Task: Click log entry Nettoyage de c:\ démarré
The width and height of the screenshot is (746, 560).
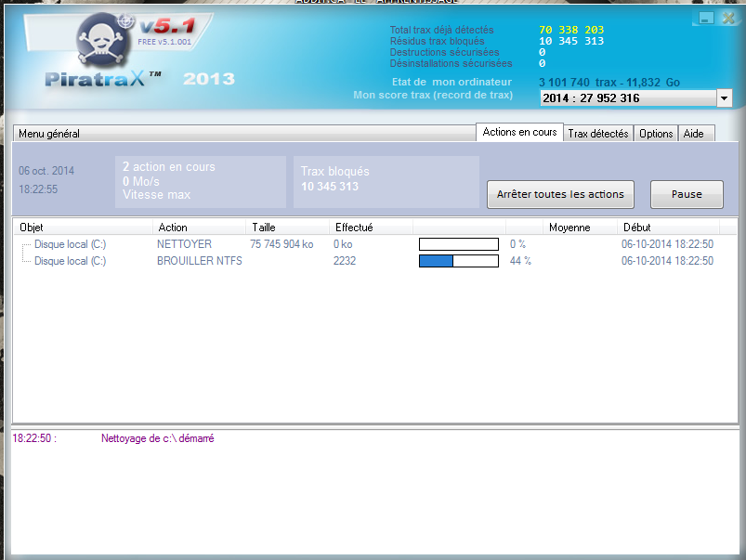Action: 158,438
